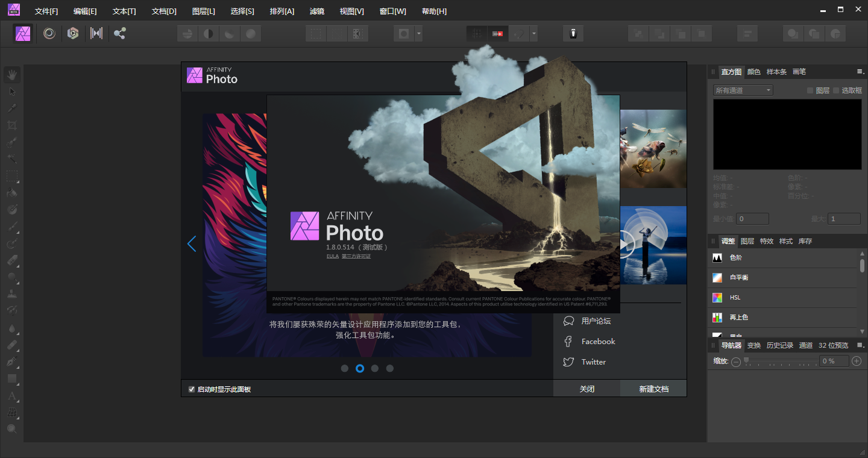Select the Blur droplet tool

coord(12,328)
